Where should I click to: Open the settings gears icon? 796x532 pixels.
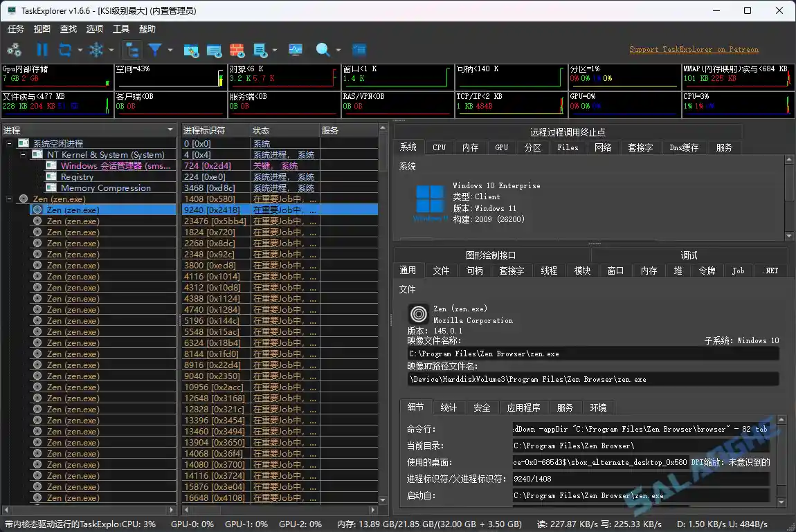[x=14, y=49]
